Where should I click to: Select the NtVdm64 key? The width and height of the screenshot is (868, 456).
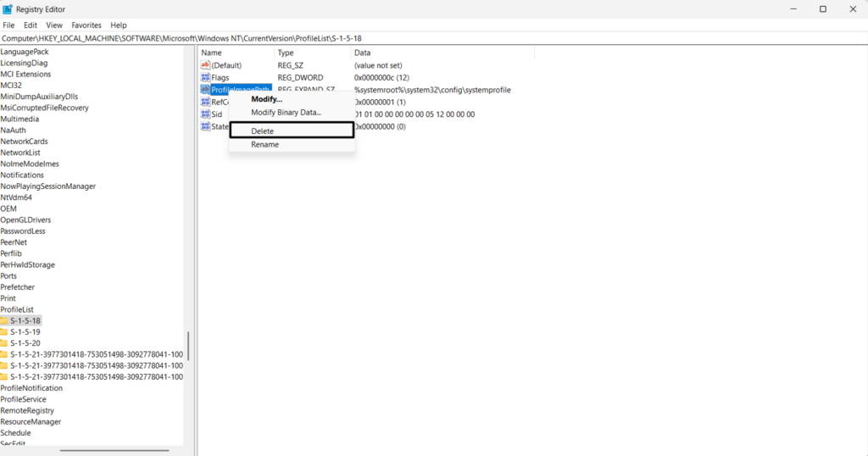pos(16,197)
